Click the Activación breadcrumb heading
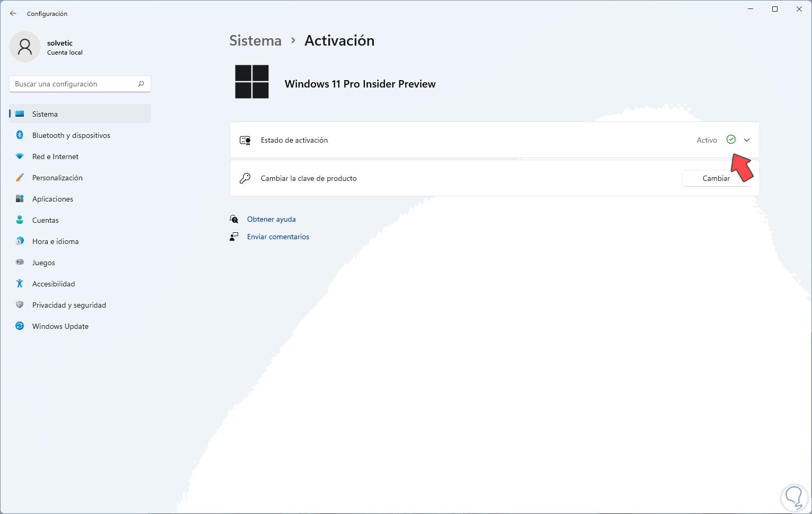812x514 pixels. pos(339,41)
